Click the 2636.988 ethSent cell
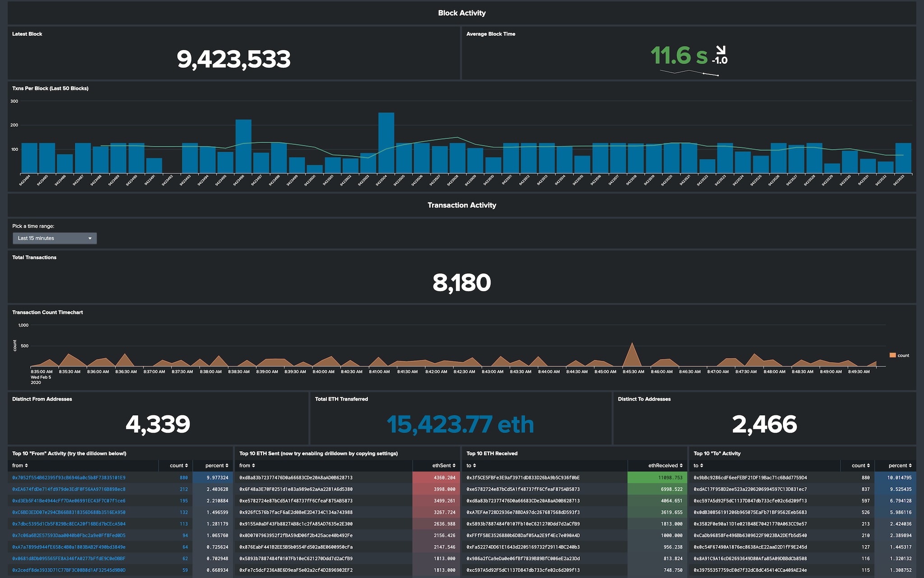This screenshot has width=924, height=578. [436, 524]
